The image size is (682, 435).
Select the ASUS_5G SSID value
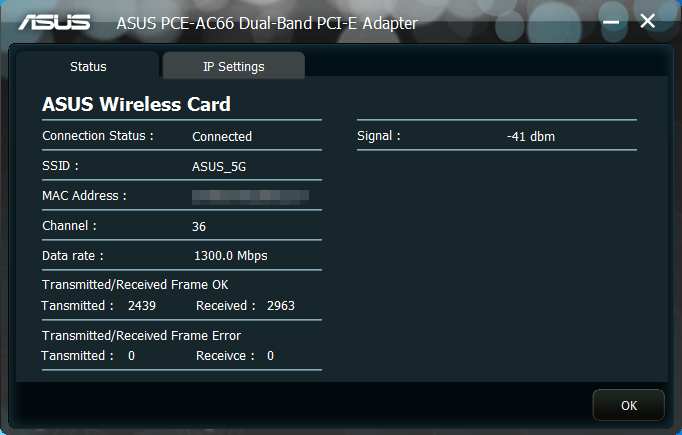click(x=219, y=167)
